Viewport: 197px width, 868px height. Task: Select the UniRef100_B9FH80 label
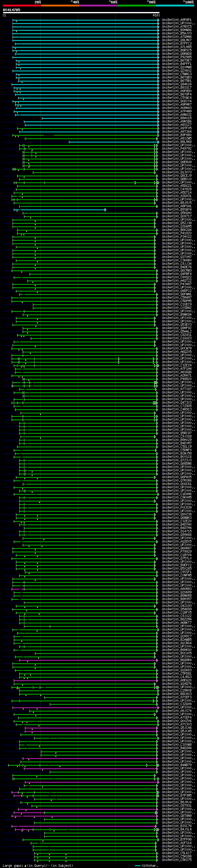click(177, 135)
